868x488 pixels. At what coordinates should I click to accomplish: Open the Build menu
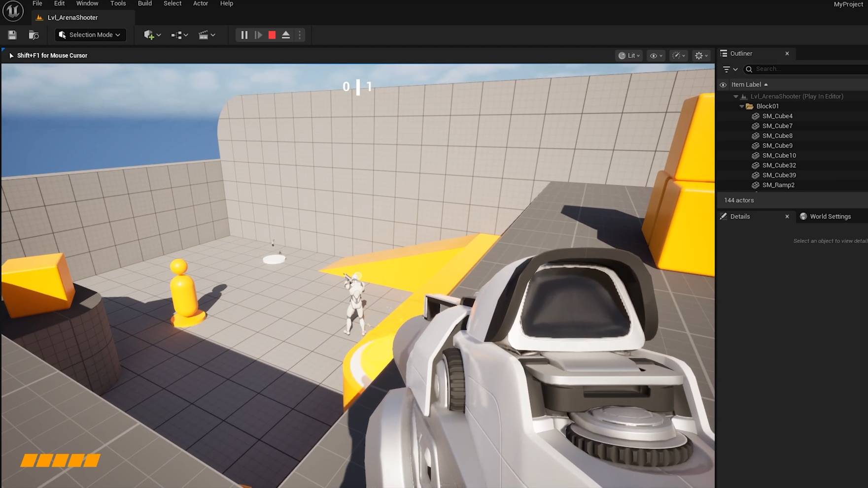(144, 3)
